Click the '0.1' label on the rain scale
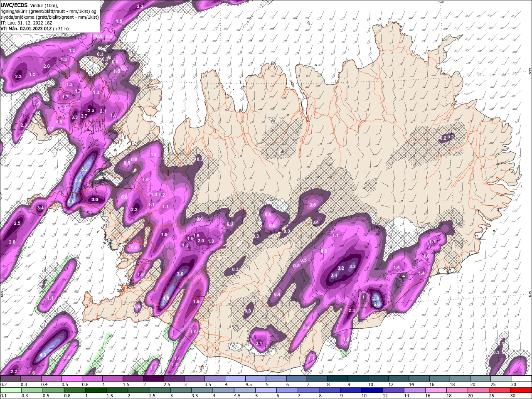The image size is (532, 399). click(x=4, y=396)
